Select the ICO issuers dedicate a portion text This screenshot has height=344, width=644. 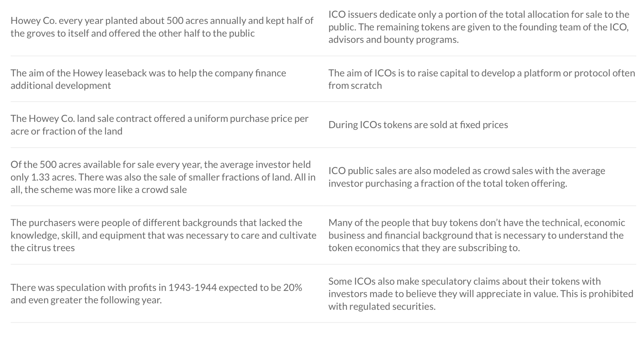point(479,27)
